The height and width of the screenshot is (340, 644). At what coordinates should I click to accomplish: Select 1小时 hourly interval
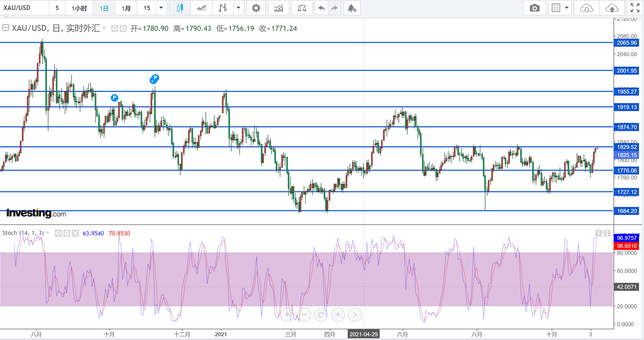(x=79, y=8)
